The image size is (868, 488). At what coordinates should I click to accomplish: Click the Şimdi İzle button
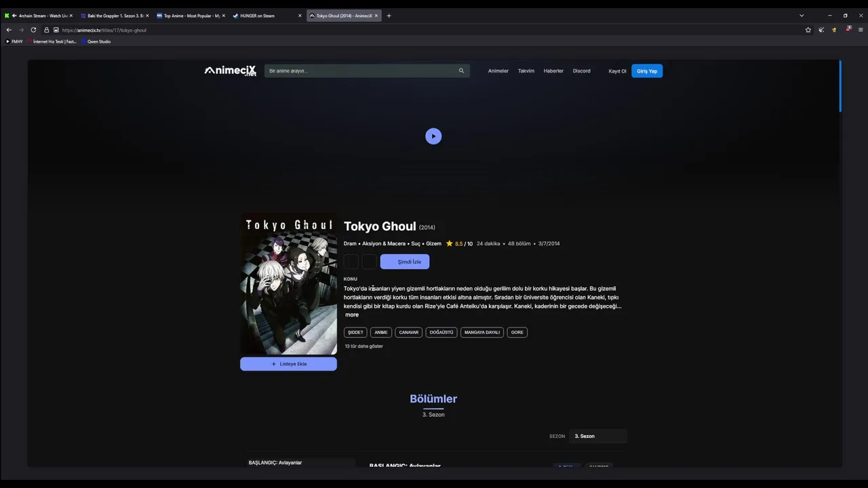[405, 262]
